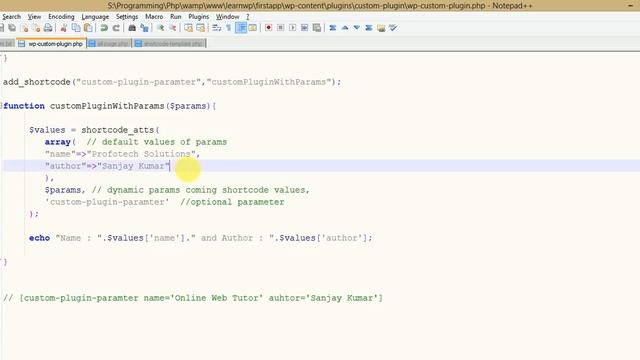Viewport: 640px width, 360px height.
Task: Click the "name"=>"Profotech Solutions" line
Action: coord(122,154)
